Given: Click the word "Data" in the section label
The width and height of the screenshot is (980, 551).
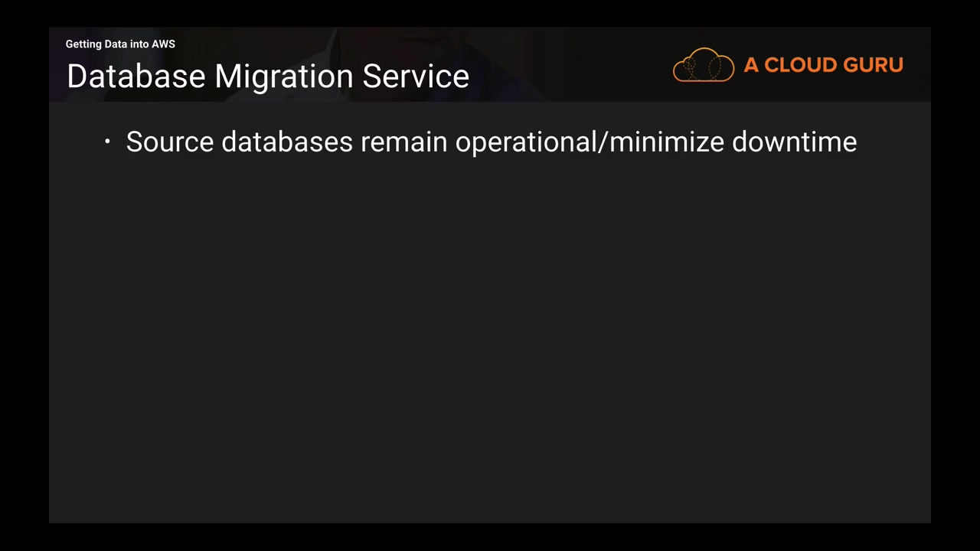Looking at the screenshot, I should (116, 44).
